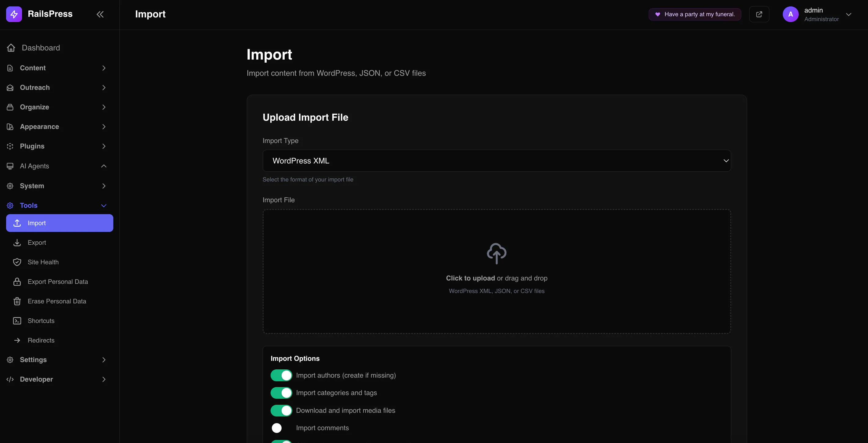Open the Export page
Viewport: 868px width, 443px height.
click(60, 243)
